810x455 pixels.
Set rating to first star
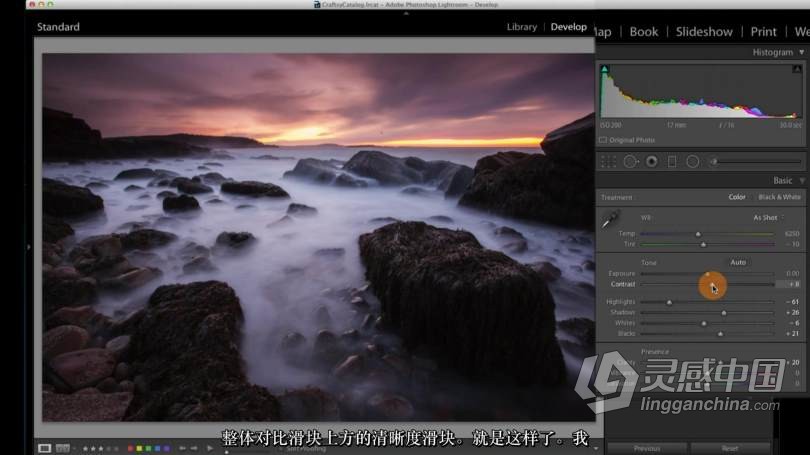[x=86, y=448]
